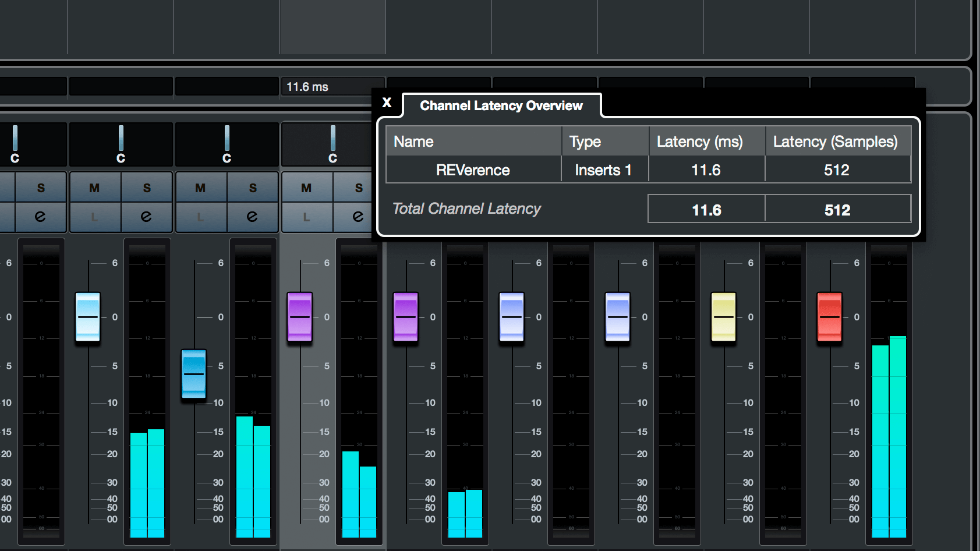The height and width of the screenshot is (551, 980).
Task: Select the Channel Latency Overview tab
Action: coord(501,105)
